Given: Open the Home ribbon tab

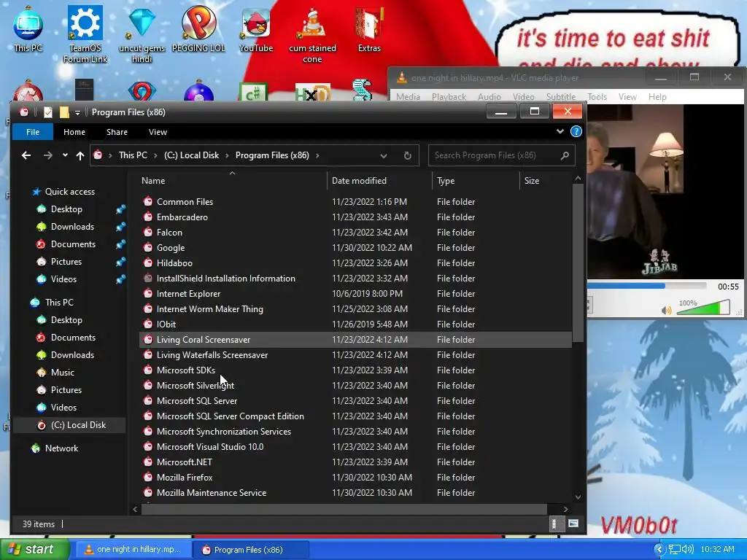Looking at the screenshot, I should [x=74, y=132].
